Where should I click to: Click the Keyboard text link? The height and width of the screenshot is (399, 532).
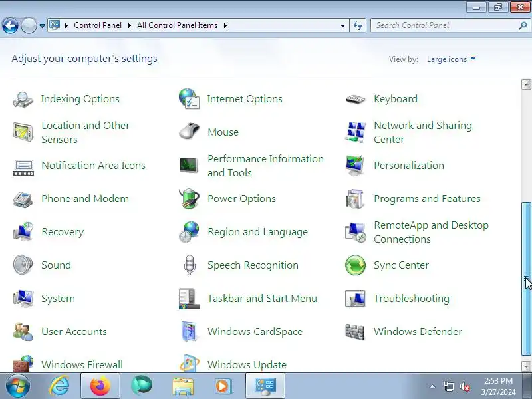[x=396, y=99]
